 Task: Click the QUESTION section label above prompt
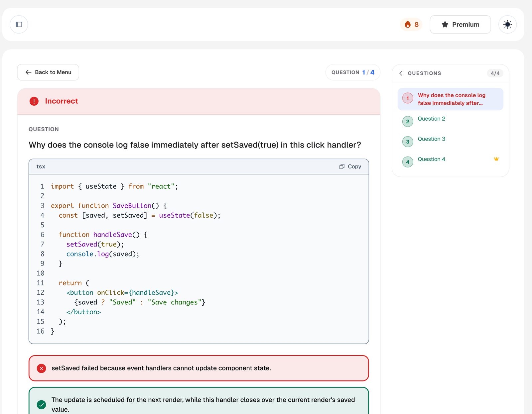(x=44, y=129)
